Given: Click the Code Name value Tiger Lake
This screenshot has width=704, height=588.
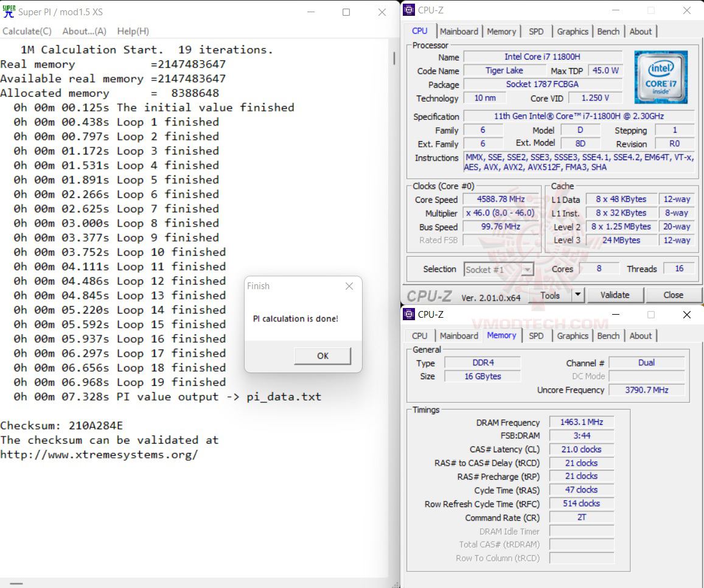Looking at the screenshot, I should (x=504, y=71).
